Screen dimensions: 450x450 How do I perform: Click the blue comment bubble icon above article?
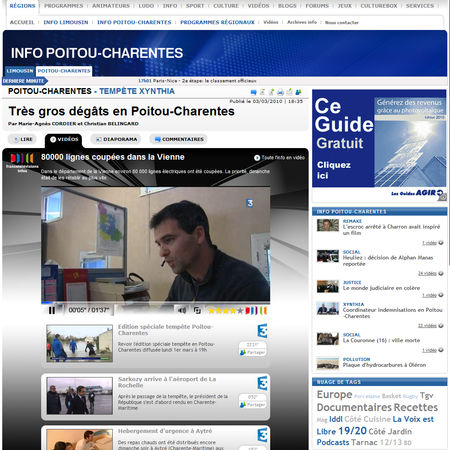tap(254, 92)
